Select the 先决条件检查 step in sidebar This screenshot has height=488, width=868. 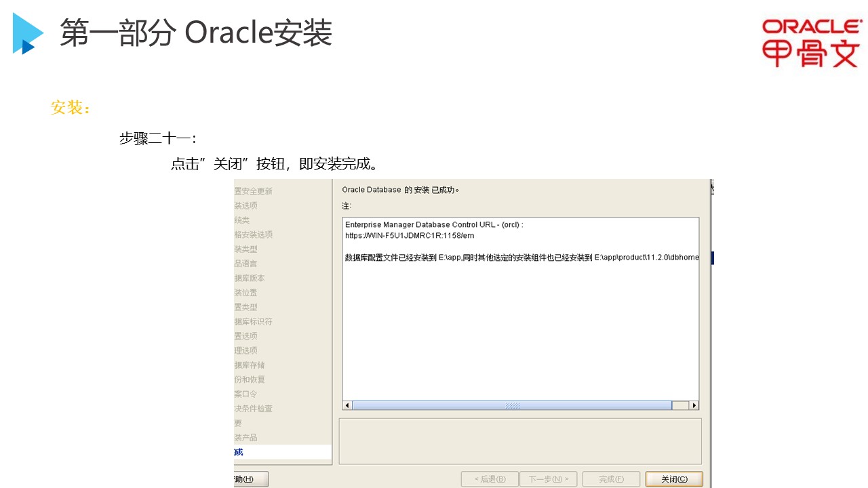point(253,409)
